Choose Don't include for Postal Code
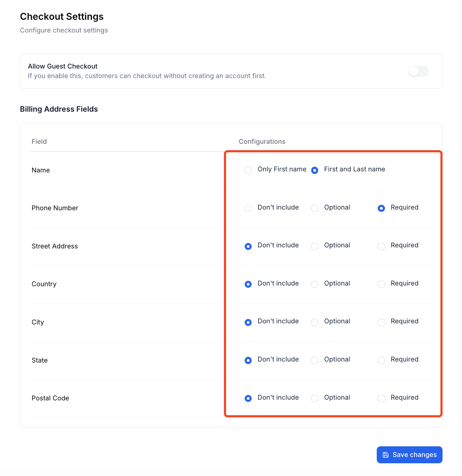 [x=248, y=398]
